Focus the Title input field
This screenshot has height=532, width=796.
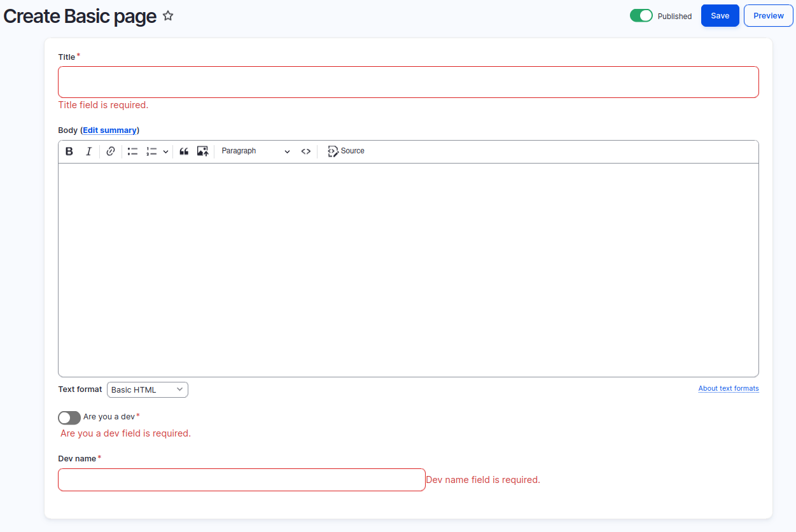pos(408,82)
